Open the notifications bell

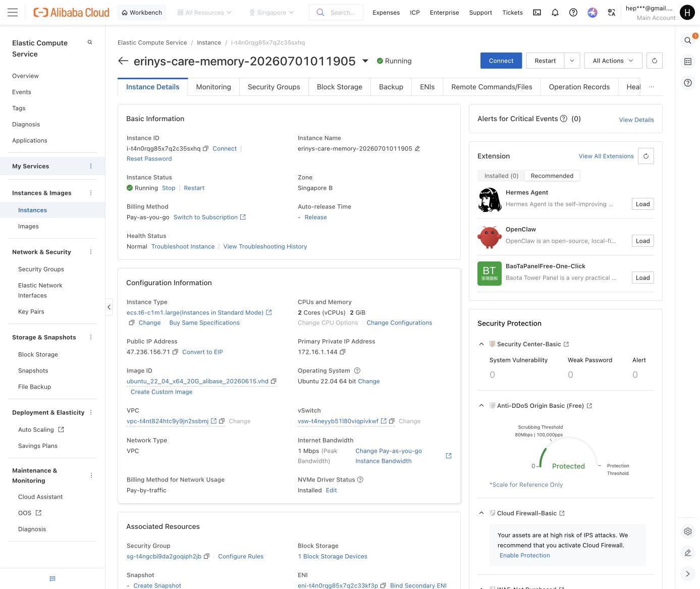click(555, 13)
